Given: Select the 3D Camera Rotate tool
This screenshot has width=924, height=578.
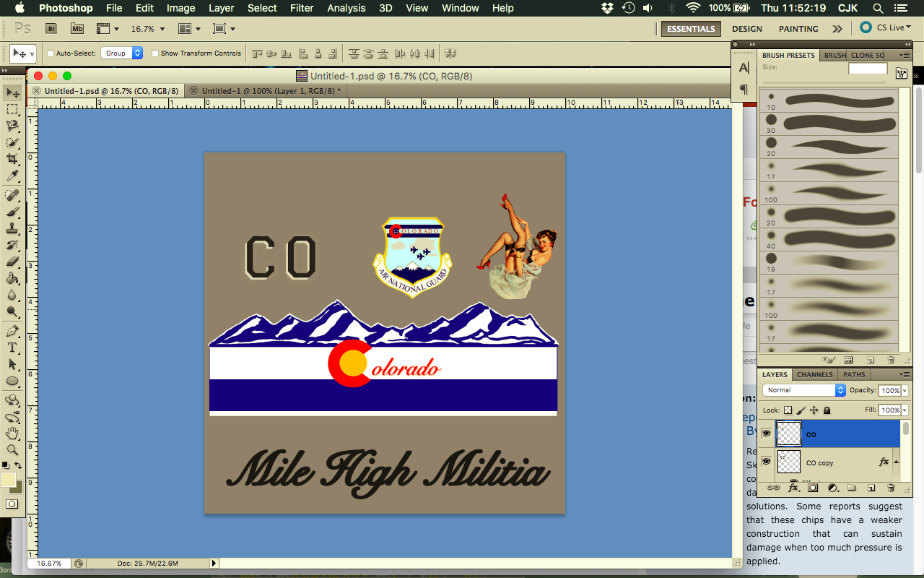Looking at the screenshot, I should tap(13, 417).
